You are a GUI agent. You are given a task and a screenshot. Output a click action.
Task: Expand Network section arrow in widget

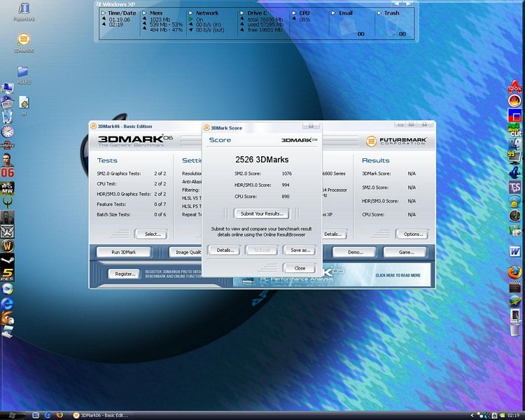[191, 13]
